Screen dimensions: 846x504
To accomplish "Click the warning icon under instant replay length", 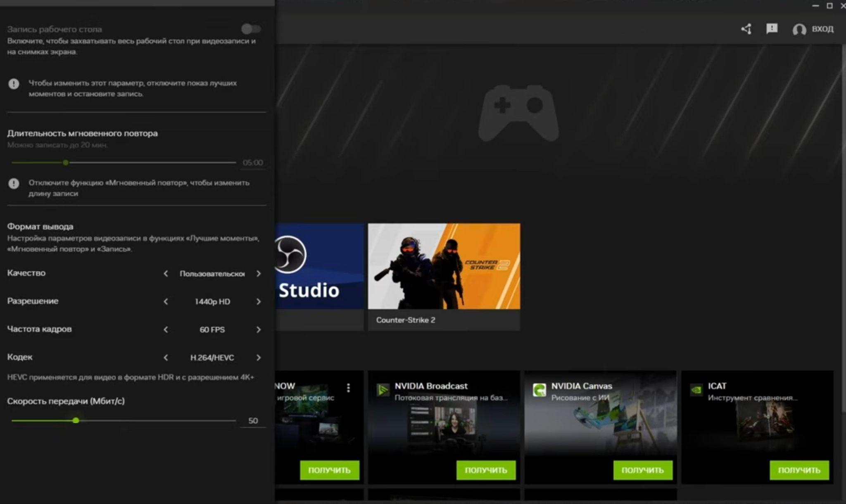I will pyautogui.click(x=14, y=183).
